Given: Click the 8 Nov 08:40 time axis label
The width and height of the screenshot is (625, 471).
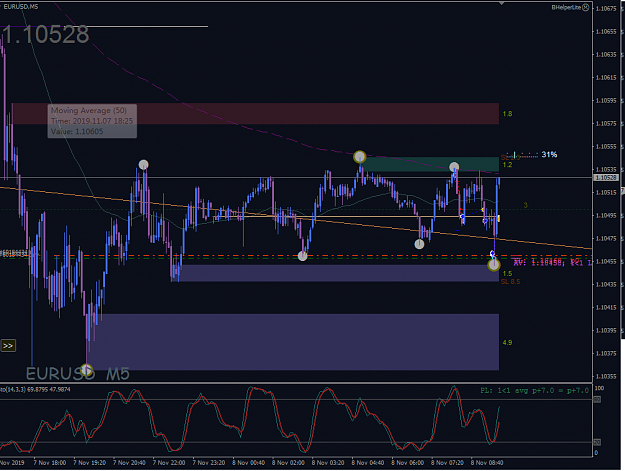Looking at the screenshot, I should (x=487, y=463).
